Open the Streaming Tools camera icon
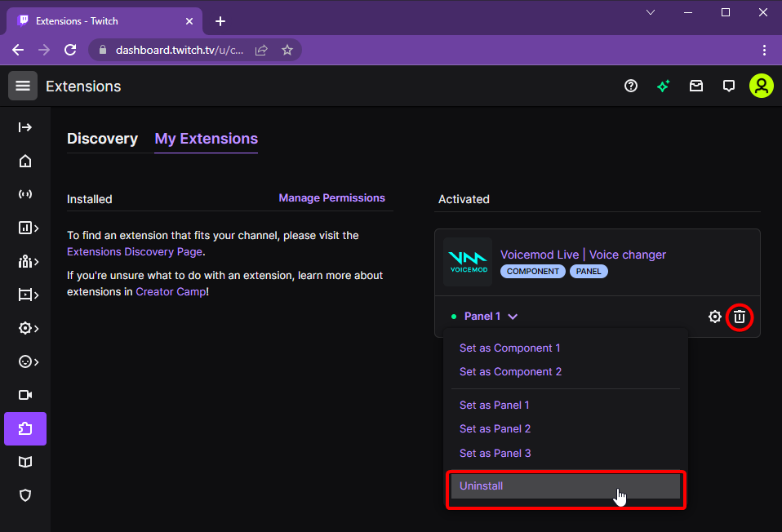The width and height of the screenshot is (782, 532). (x=25, y=395)
